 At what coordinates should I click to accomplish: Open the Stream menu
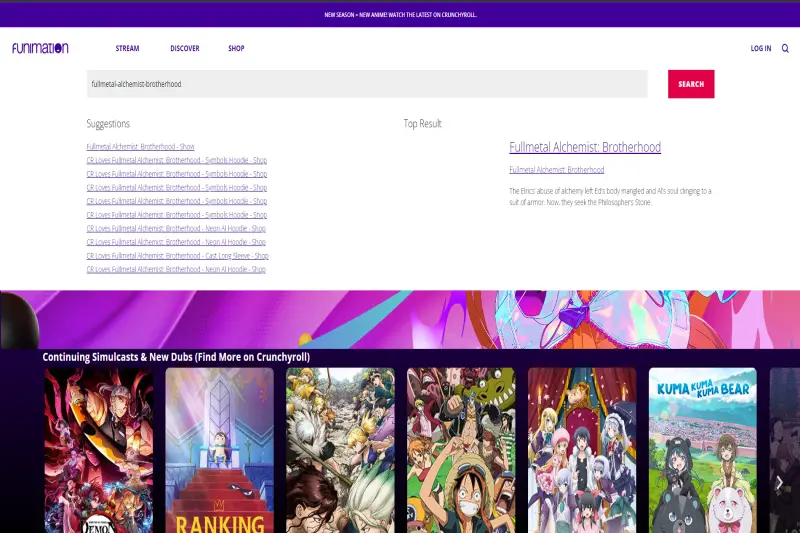[127, 48]
